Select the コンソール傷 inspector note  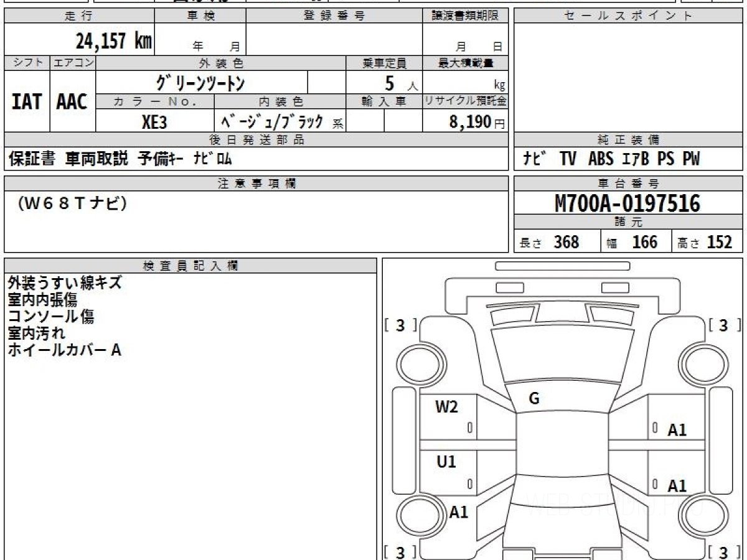tap(51, 316)
